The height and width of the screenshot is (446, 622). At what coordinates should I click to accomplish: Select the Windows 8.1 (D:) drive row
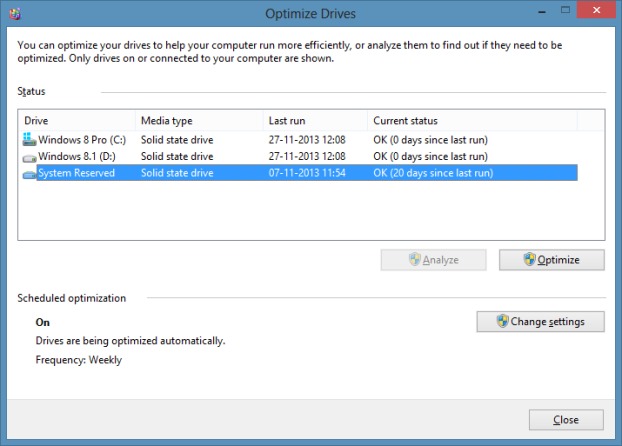300,156
